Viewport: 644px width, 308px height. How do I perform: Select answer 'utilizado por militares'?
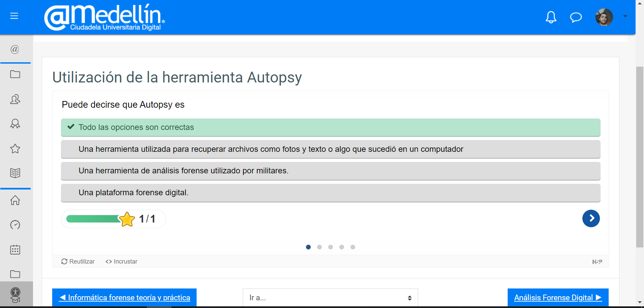point(331,171)
